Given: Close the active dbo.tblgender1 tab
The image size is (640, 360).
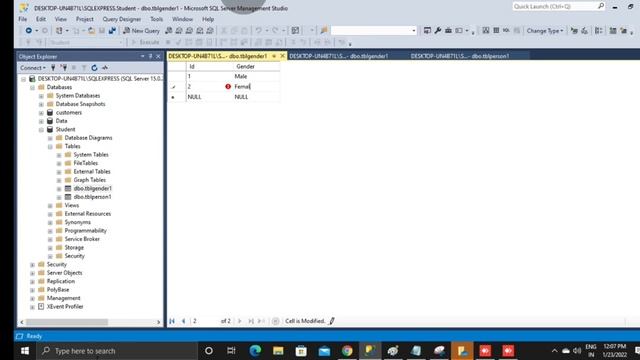Looking at the screenshot, I should (282, 56).
